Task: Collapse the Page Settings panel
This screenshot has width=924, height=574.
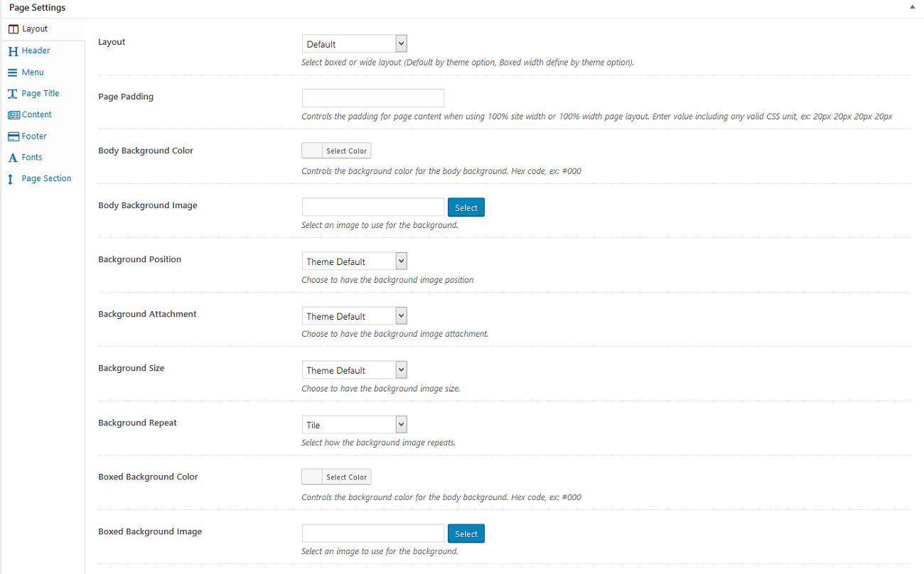Action: point(912,6)
